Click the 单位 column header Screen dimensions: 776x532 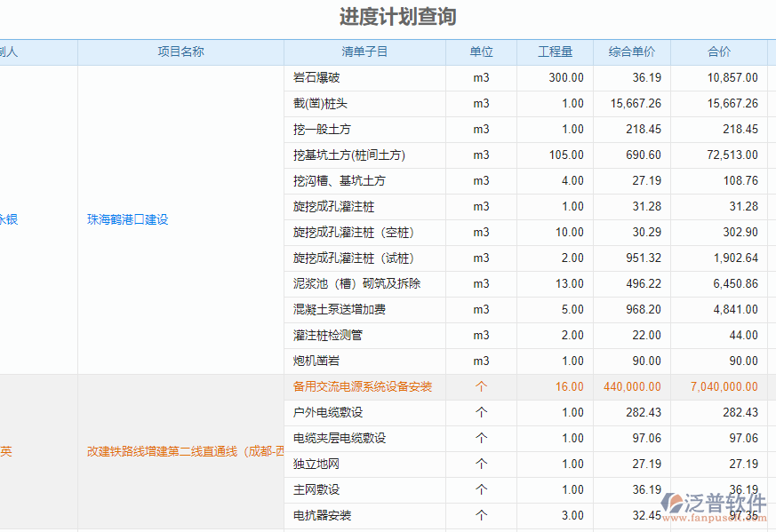coord(481,52)
